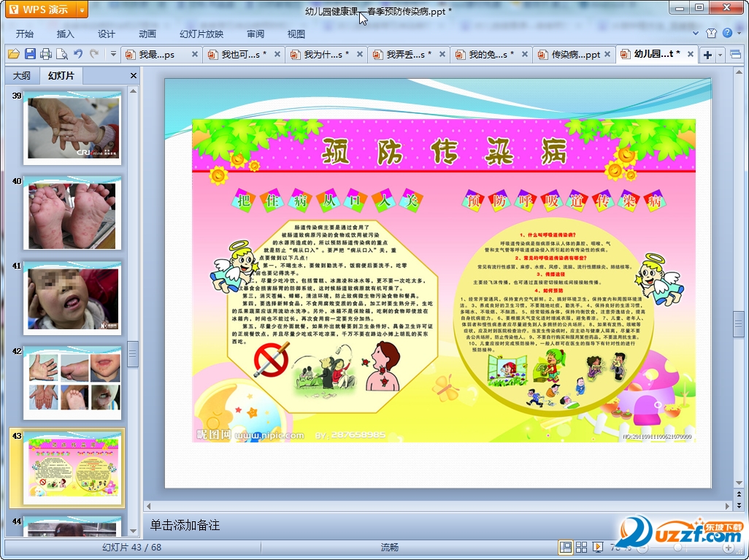
Task: Click the 幻灯片 43 / 68 status text
Action: pyautogui.click(x=132, y=547)
